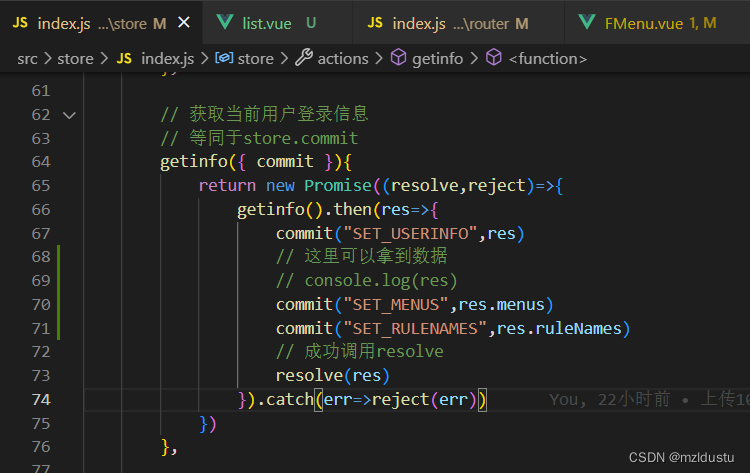
Task: Click the Promise keyword on line 65
Action: (338, 186)
